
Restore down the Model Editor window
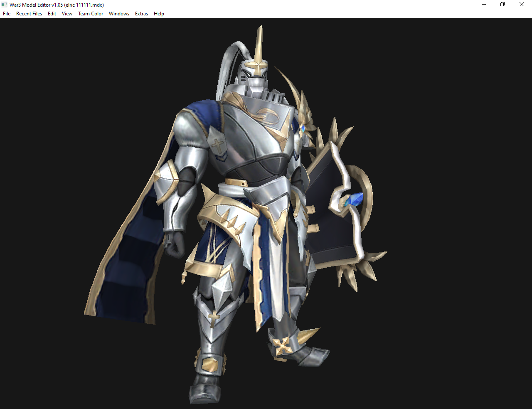point(502,5)
